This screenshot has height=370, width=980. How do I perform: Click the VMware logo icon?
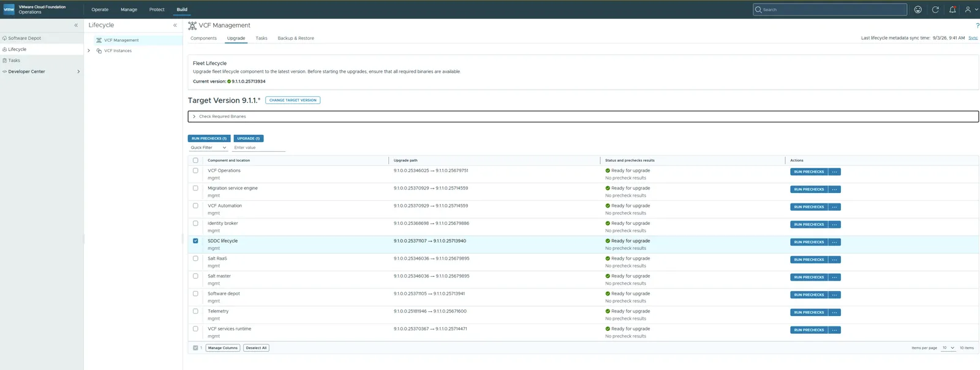click(9, 9)
